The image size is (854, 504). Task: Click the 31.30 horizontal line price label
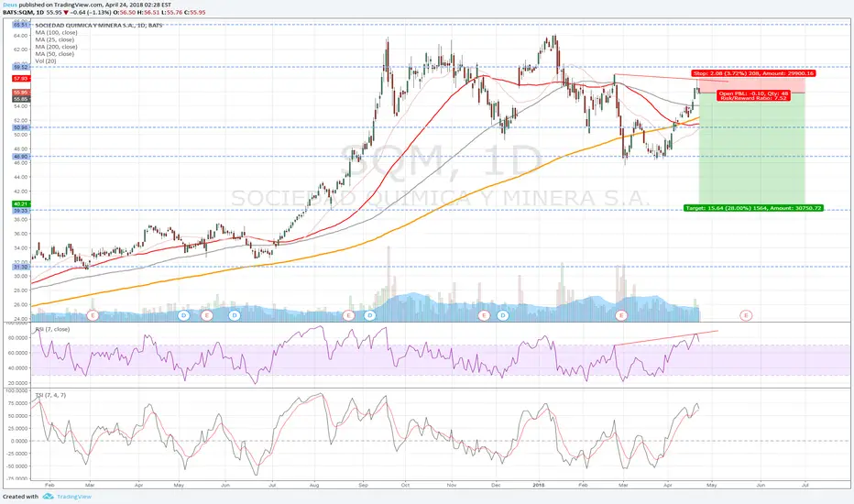(x=20, y=267)
